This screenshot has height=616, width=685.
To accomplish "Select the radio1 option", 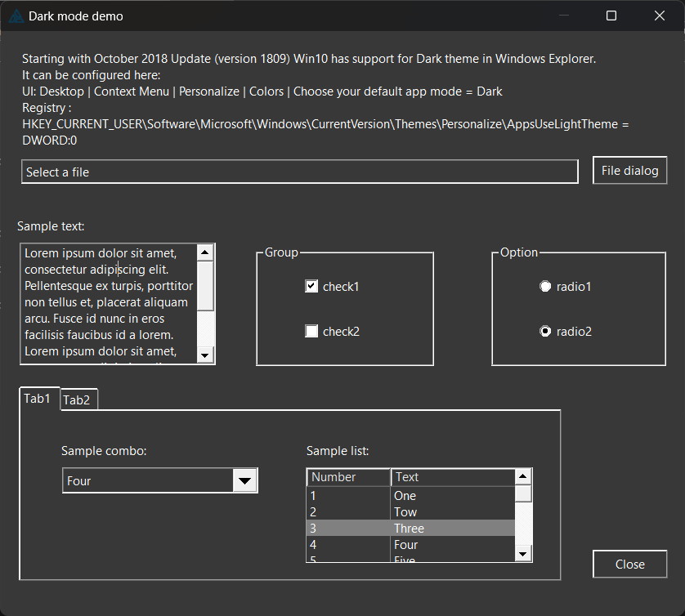I will [545, 287].
